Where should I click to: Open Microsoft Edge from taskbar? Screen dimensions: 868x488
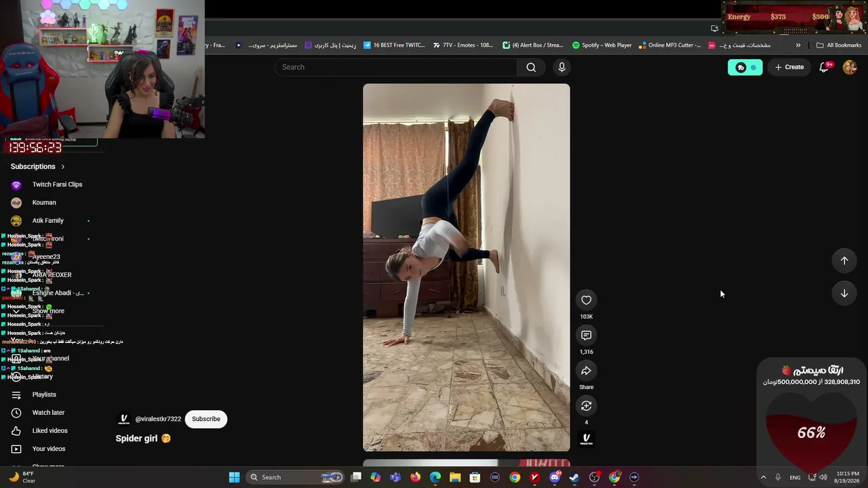[x=435, y=477]
